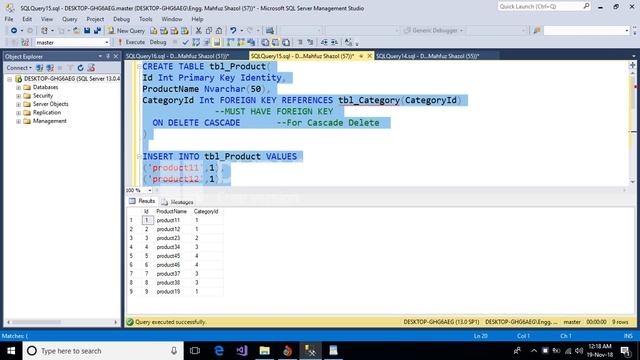Click the Parse checkmark icon
Viewport: 640px width, 360px height.
[x=185, y=42]
